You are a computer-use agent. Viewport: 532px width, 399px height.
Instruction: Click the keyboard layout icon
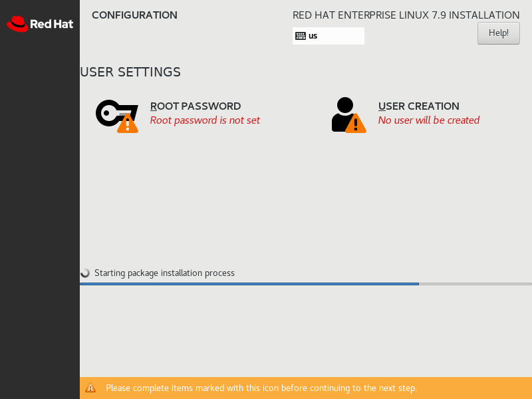(x=301, y=36)
